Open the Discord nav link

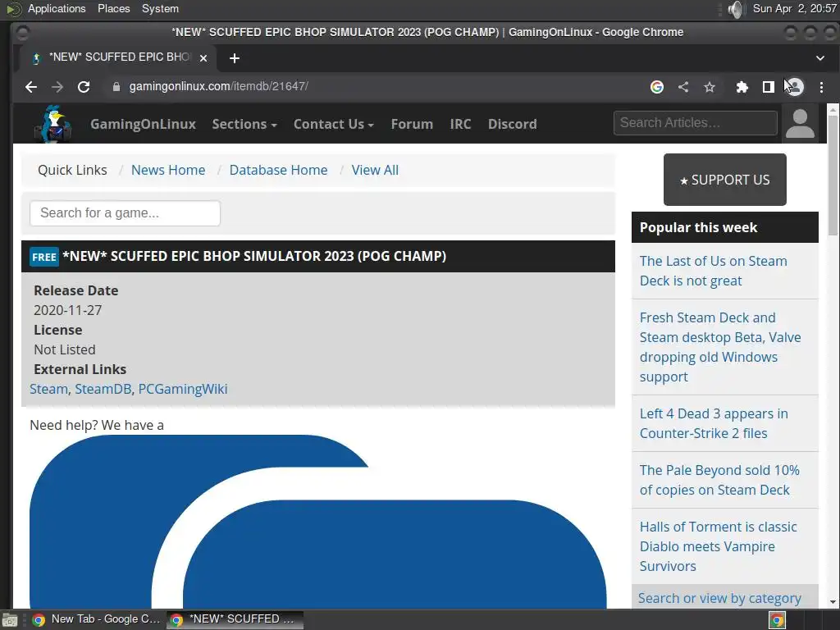click(x=512, y=124)
